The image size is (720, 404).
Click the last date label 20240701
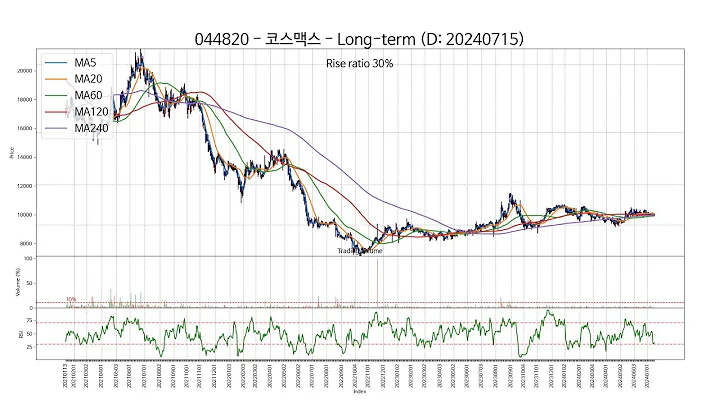click(x=648, y=375)
